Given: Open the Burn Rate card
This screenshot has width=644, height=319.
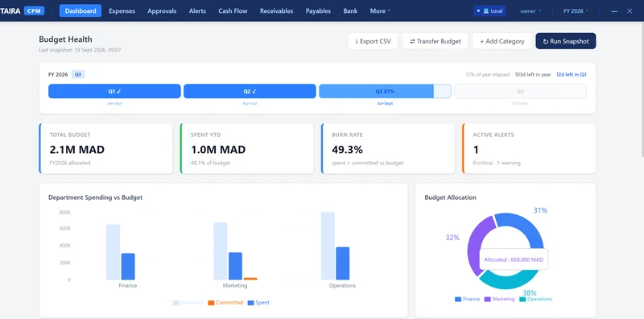Looking at the screenshot, I should click(x=388, y=148).
